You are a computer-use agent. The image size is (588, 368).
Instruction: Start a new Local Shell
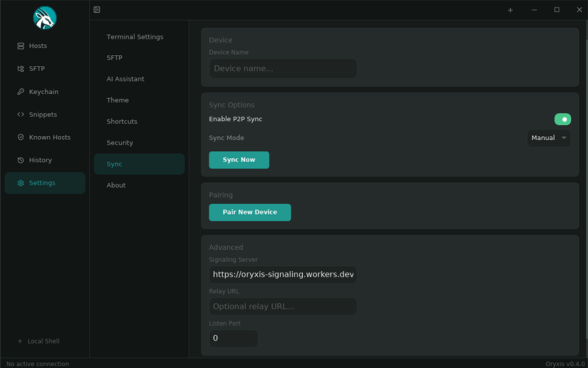(38, 341)
